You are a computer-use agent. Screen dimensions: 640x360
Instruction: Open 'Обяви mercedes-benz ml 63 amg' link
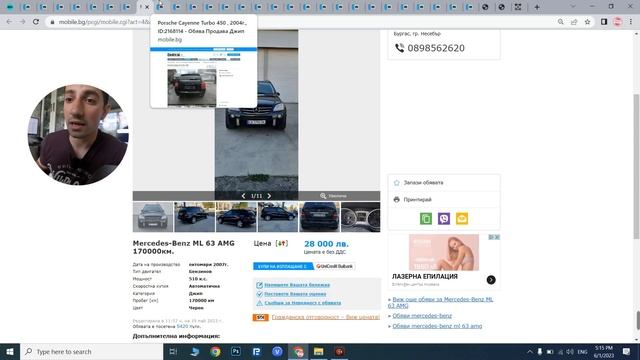click(x=437, y=326)
